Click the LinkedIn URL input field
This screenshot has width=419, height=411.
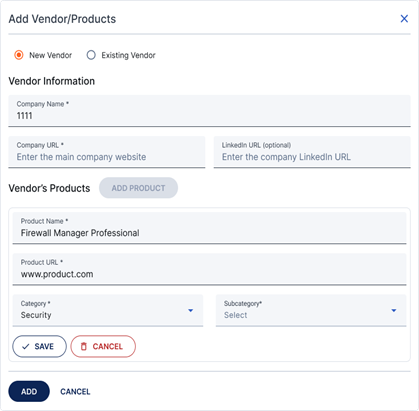point(312,152)
